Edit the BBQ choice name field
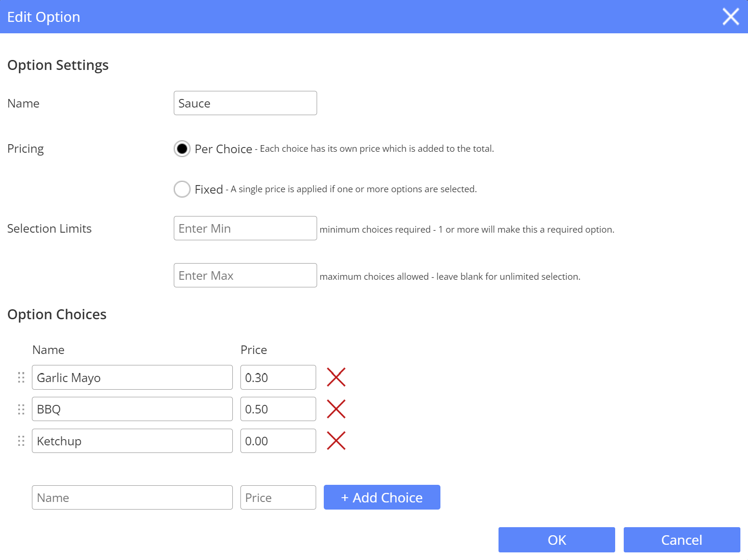Image resolution: width=748 pixels, height=560 pixels. pos(132,409)
